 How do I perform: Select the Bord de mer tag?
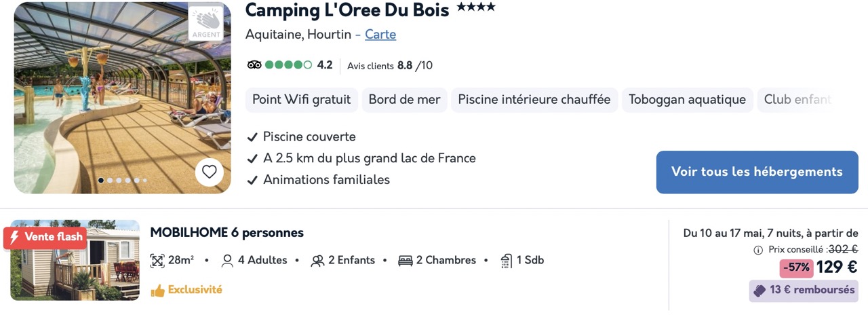[404, 100]
